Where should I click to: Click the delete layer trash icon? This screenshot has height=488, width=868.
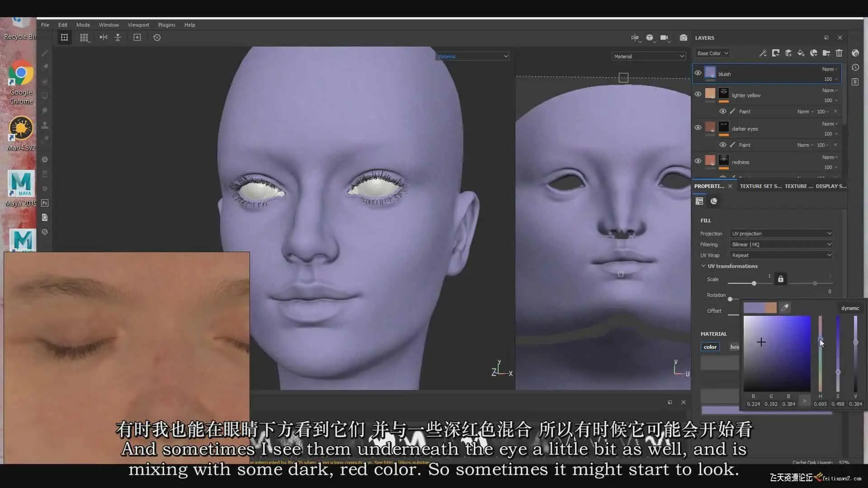839,53
